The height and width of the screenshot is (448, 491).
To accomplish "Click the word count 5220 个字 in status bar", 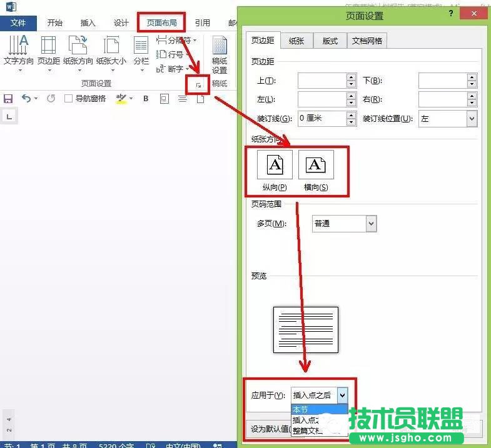I will [116, 445].
